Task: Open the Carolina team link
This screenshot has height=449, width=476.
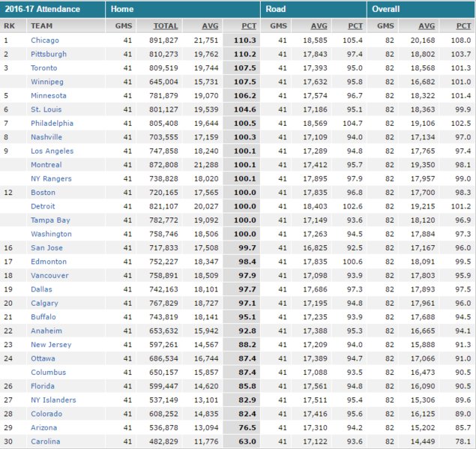Action: point(46,442)
